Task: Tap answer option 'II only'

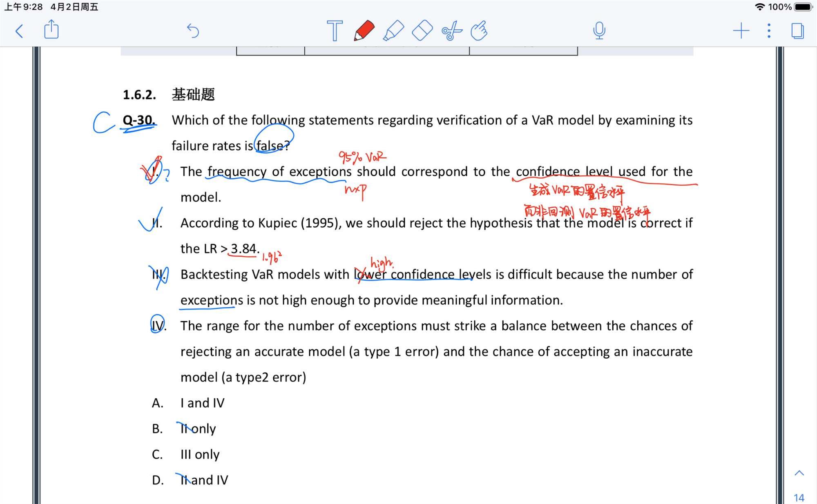Action: 198,429
